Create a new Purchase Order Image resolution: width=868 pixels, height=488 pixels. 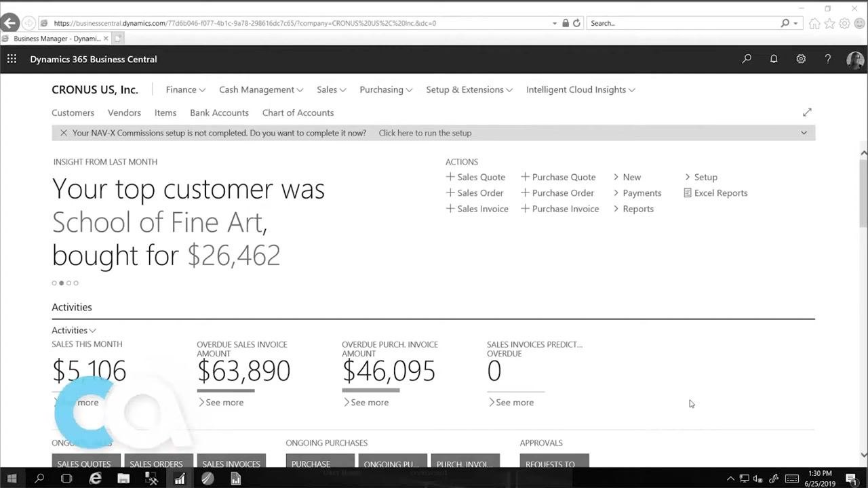557,193
